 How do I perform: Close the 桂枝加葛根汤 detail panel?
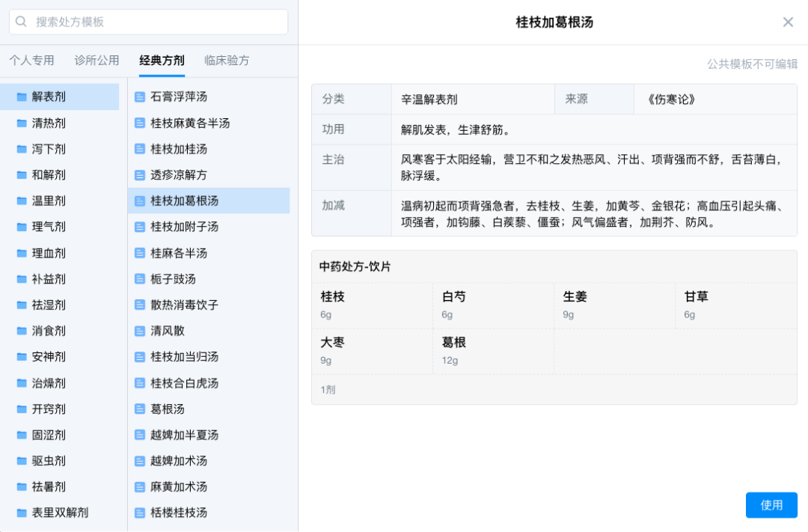[788, 22]
